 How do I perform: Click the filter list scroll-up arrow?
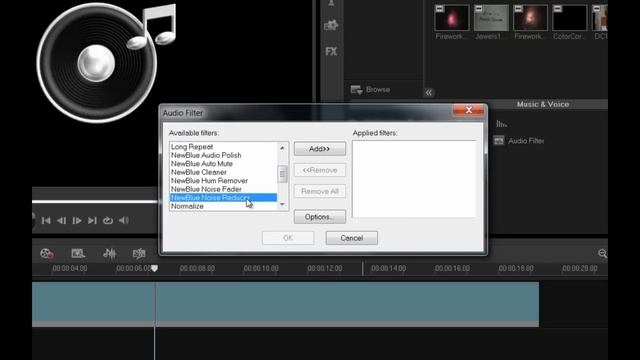point(282,148)
